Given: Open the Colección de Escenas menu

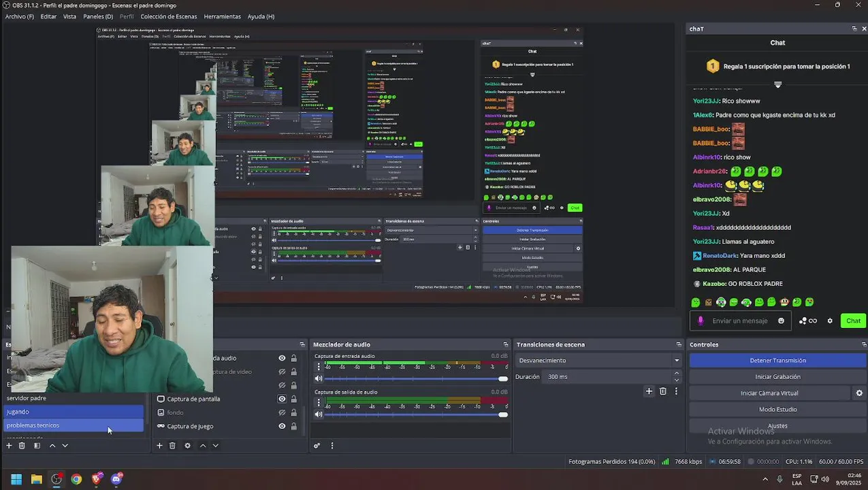Looking at the screenshot, I should pyautogui.click(x=169, y=16).
